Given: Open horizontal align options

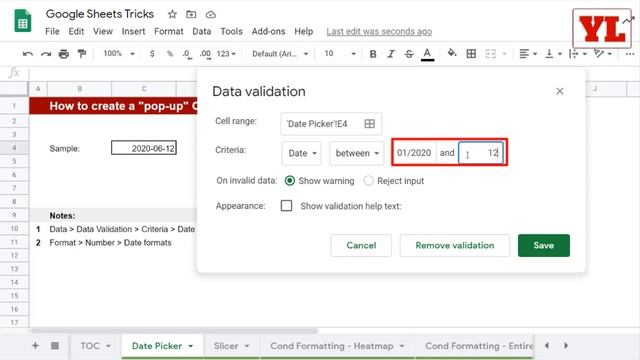Looking at the screenshot, I should 528,54.
